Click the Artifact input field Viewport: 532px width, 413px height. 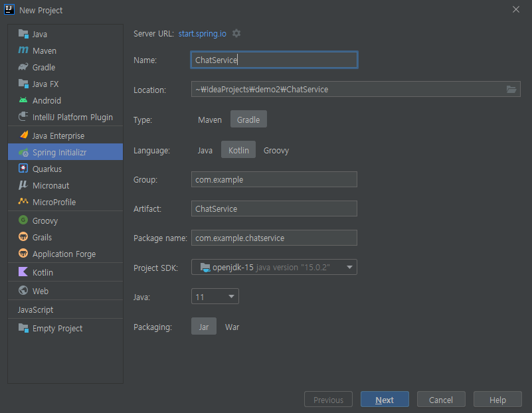click(x=274, y=208)
